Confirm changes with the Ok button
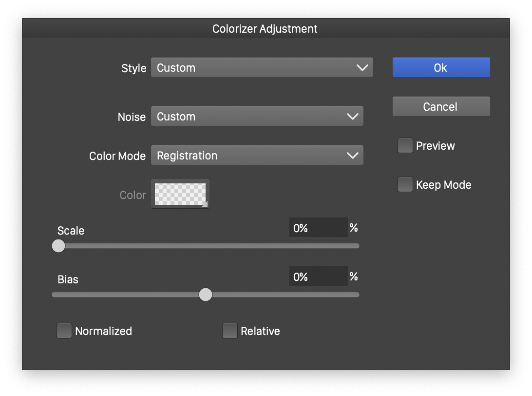The height and width of the screenshot is (396, 532). [x=441, y=68]
